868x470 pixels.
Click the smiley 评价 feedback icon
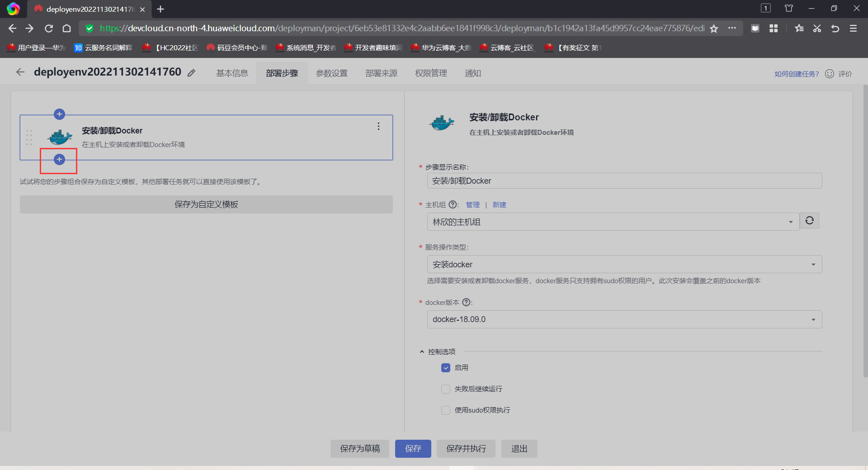click(x=830, y=74)
